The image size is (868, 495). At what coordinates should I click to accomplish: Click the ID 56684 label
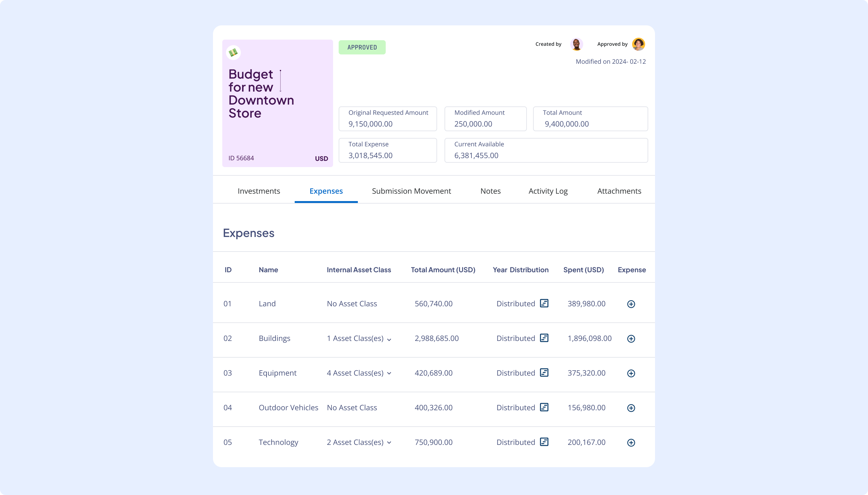(x=241, y=158)
